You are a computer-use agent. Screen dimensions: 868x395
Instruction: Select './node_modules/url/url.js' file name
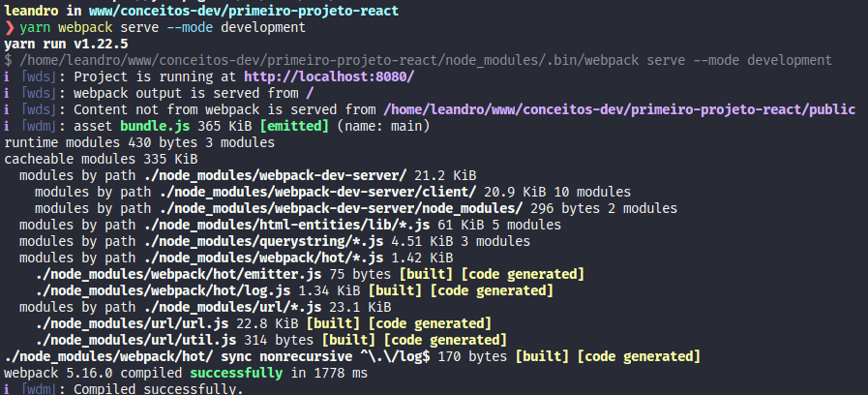click(x=132, y=323)
